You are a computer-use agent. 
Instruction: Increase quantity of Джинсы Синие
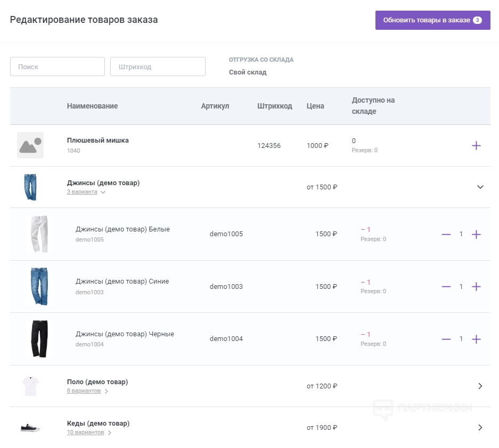tap(476, 287)
